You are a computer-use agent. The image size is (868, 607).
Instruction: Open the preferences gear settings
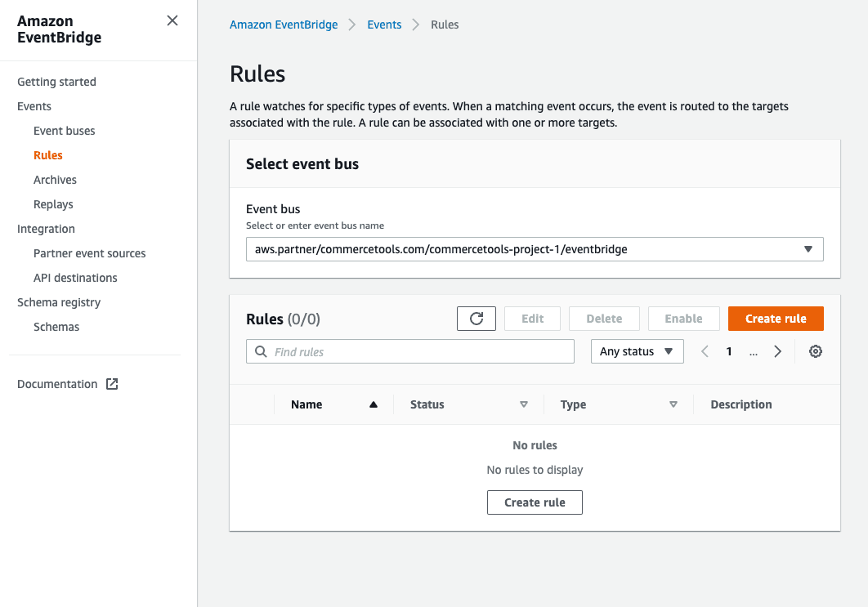(815, 351)
